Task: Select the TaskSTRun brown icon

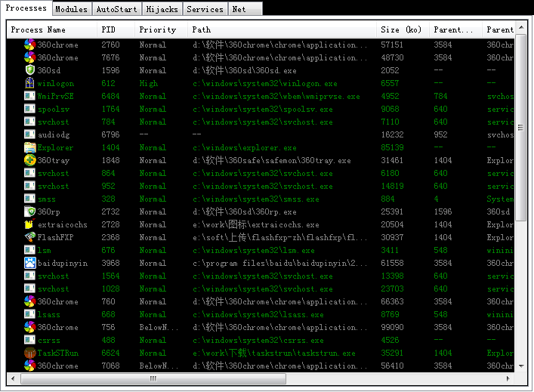Action: coord(30,353)
